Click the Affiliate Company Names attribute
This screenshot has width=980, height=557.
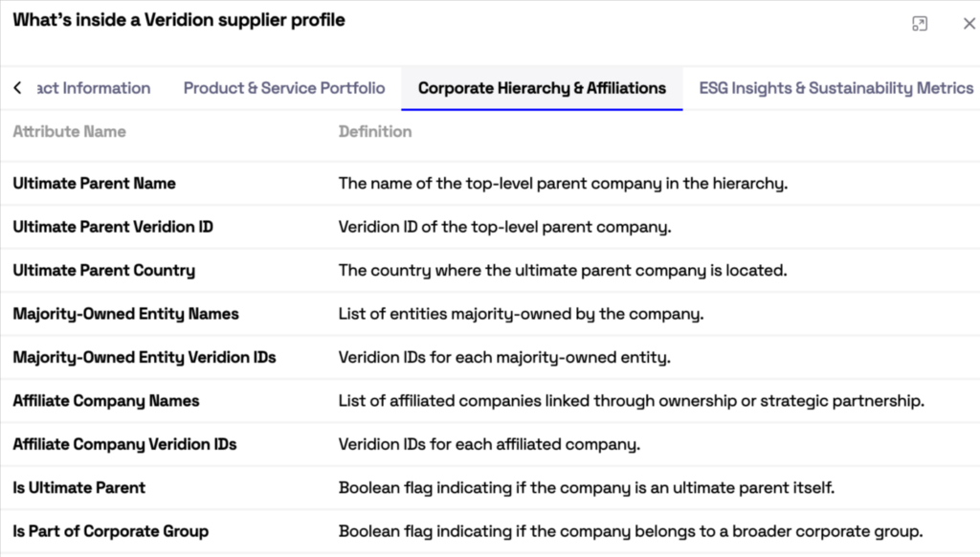105,401
